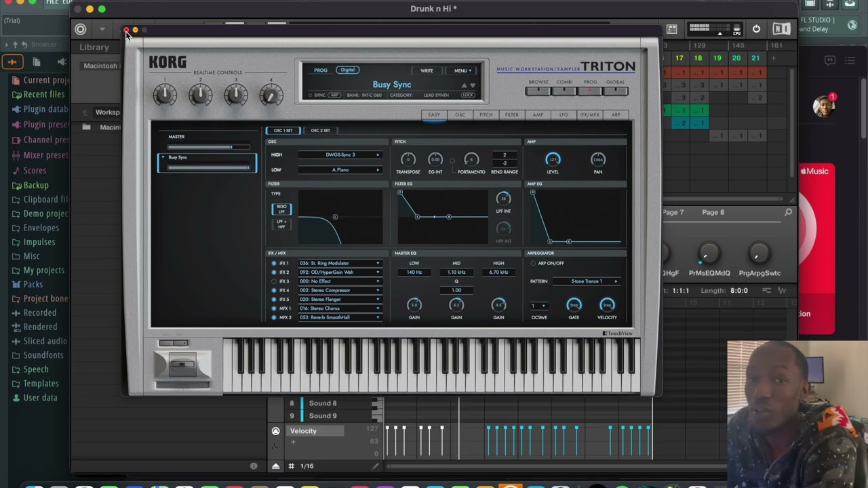Toggle MFX 2 effect on/off
This screenshot has width=868, height=488.
[274, 317]
